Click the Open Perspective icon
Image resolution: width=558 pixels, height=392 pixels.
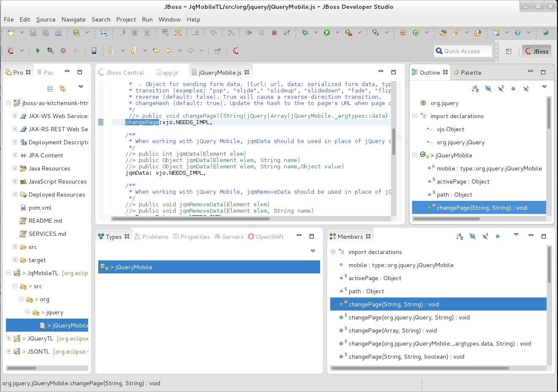[509, 51]
